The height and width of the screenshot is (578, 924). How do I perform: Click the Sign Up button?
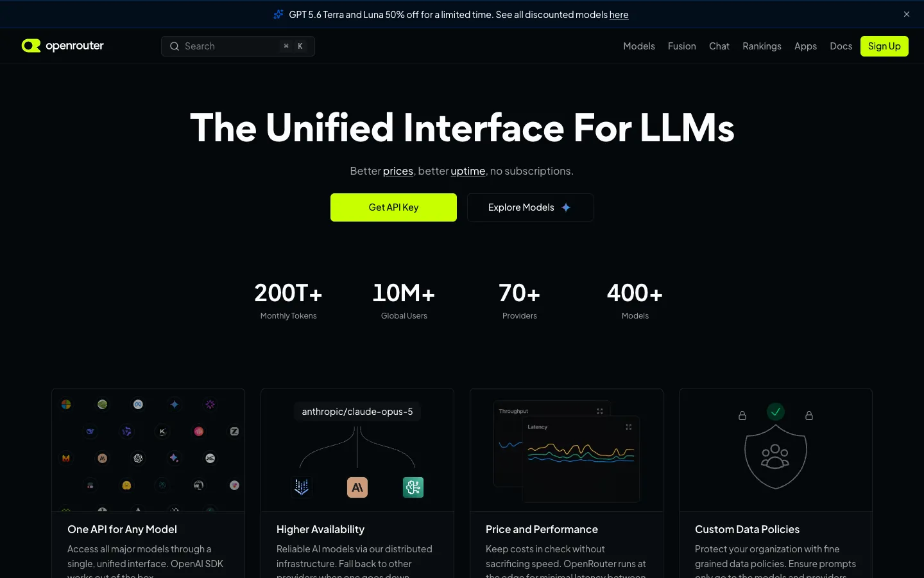pos(884,46)
